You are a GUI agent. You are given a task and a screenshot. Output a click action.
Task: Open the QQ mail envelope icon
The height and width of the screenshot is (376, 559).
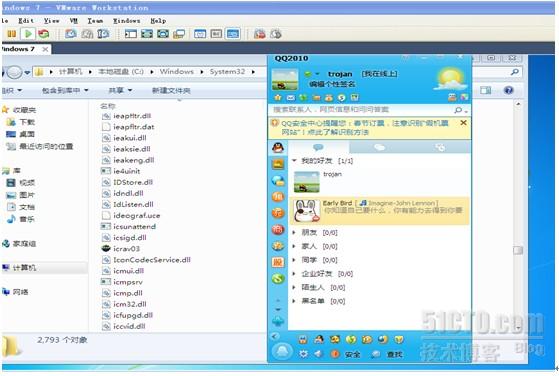tap(291, 97)
